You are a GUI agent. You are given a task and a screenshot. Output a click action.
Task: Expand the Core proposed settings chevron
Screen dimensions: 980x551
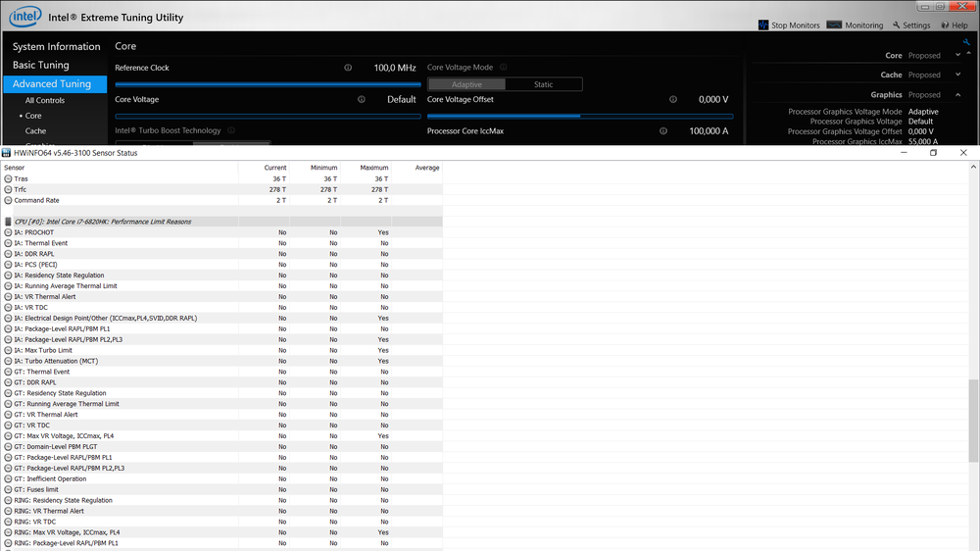point(955,56)
